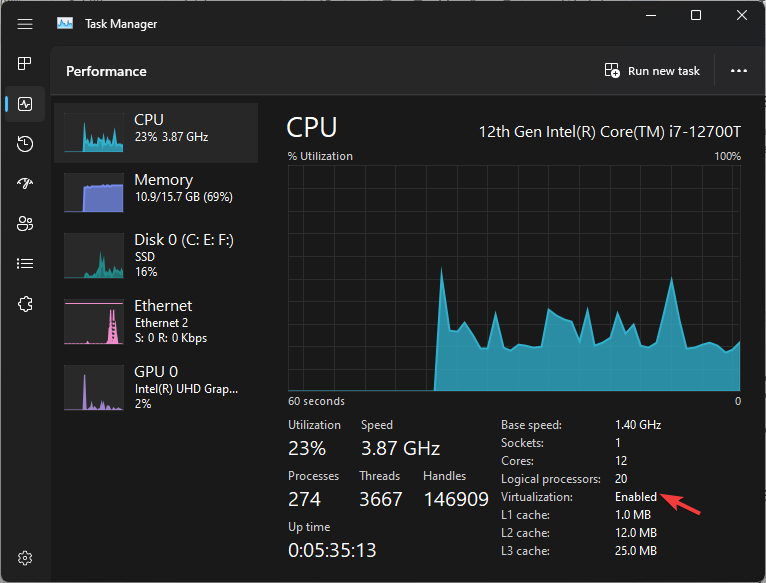The image size is (766, 583).
Task: Open the Services page icon
Action: 25,304
